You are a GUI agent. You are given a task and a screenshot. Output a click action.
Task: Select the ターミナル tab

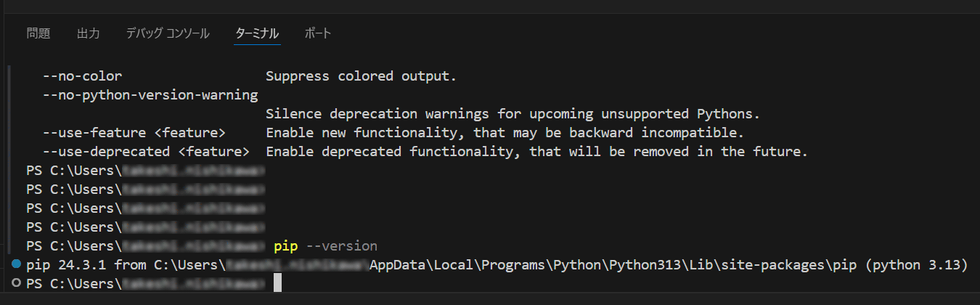[x=257, y=33]
